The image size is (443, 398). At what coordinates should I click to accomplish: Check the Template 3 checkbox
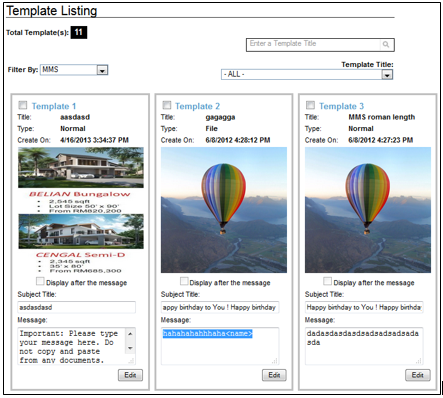point(310,105)
